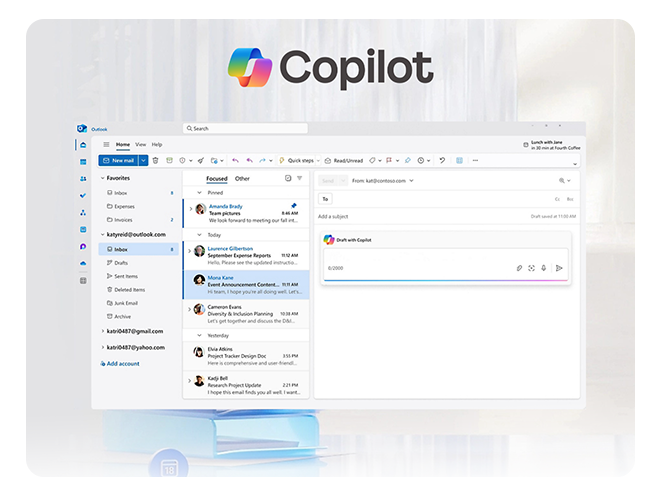Collapse the Today group header
660x496 pixels.
pos(200,235)
